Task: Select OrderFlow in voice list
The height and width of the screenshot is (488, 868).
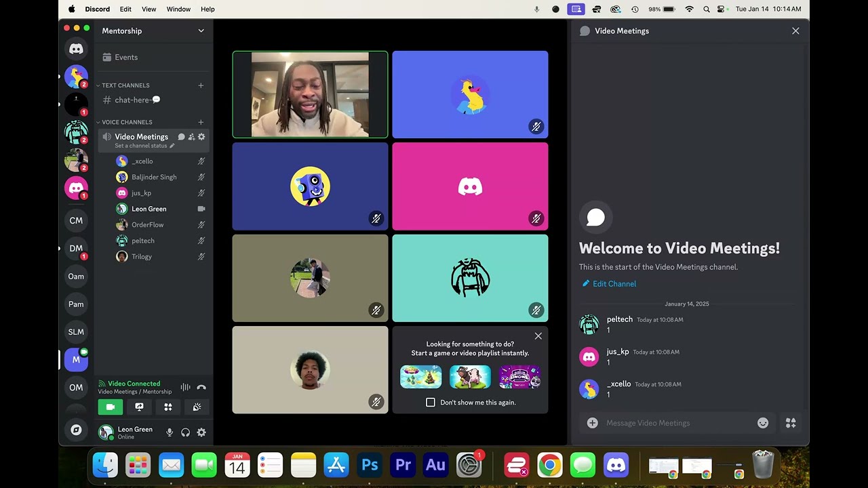Action: coord(161,225)
